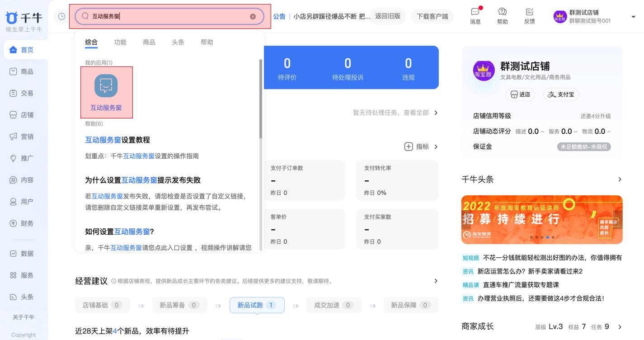Image resolution: width=644 pixels, height=340 pixels.
Task: Click 支付宝 button
Action: [561, 94]
